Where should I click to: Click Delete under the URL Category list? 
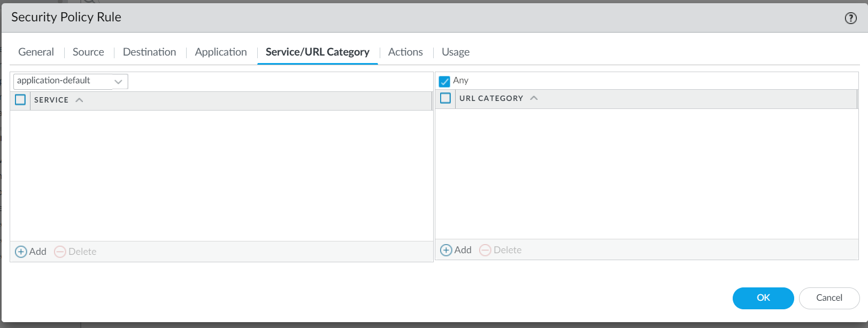click(x=500, y=250)
